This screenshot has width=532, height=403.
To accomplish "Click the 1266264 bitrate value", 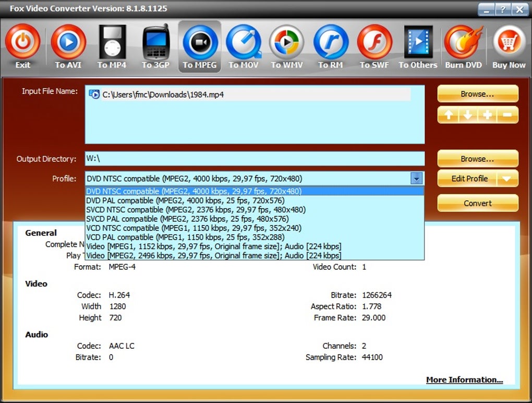I will 377,295.
